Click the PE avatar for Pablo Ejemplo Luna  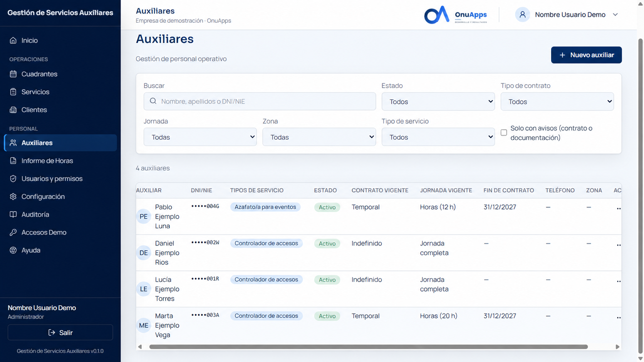click(144, 217)
